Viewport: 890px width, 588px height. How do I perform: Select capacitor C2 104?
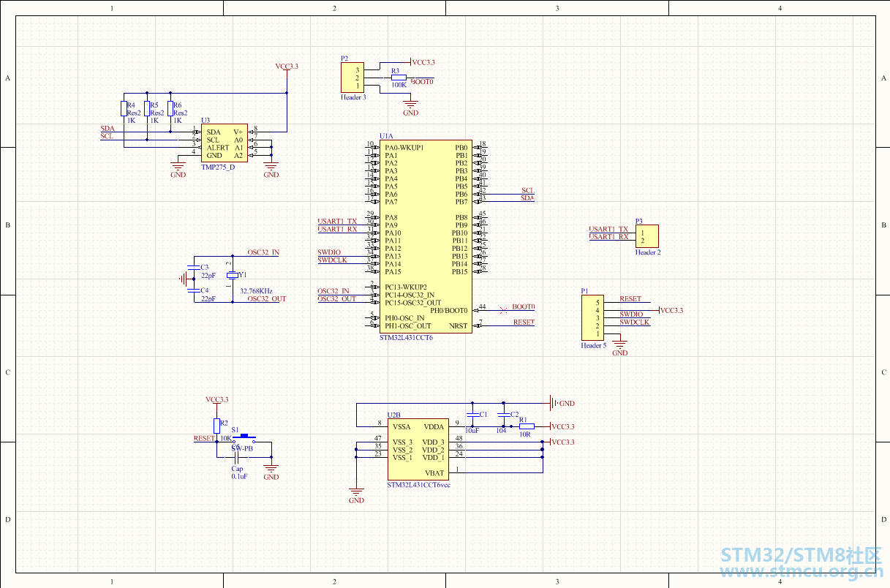tap(503, 415)
